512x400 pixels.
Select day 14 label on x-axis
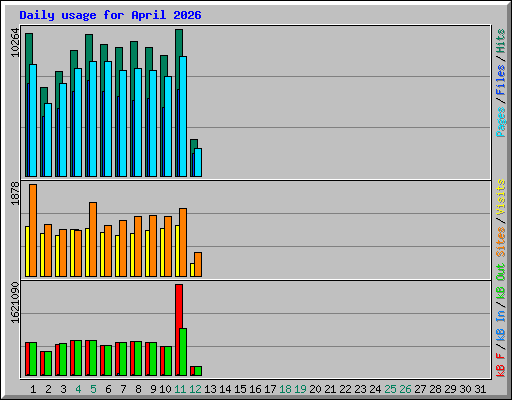[x=225, y=389]
